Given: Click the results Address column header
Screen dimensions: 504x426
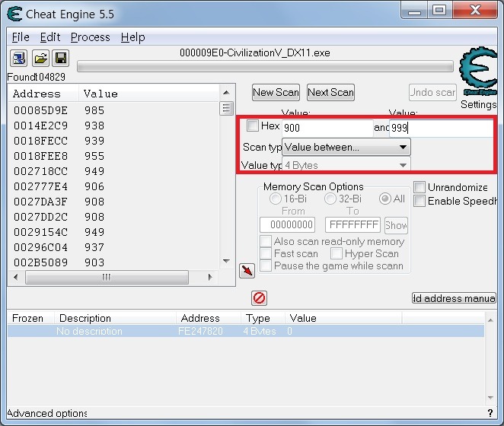Looking at the screenshot, I should point(43,94).
